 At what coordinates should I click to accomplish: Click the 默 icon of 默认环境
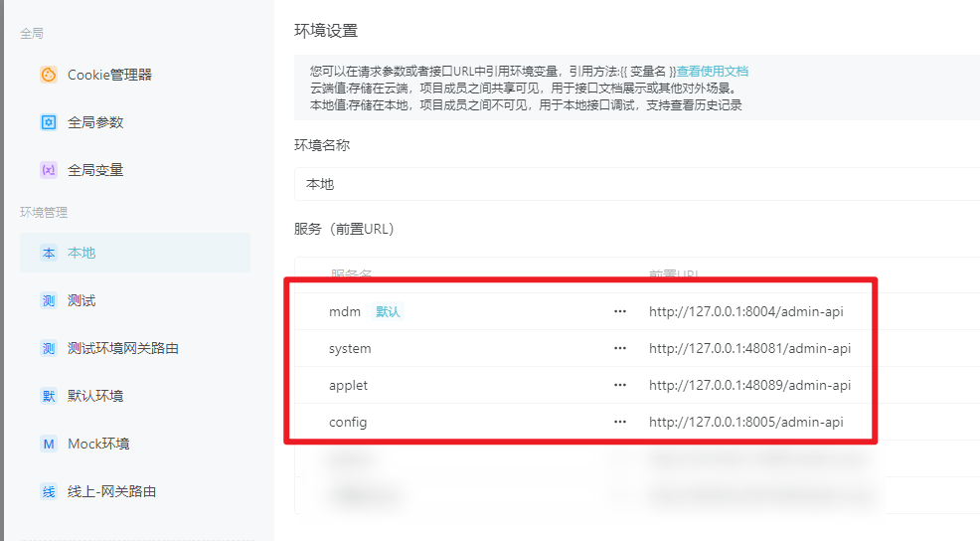pyautogui.click(x=49, y=396)
